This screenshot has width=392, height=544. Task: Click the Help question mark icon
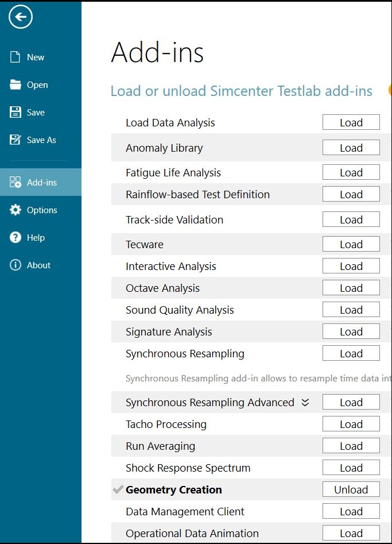point(15,237)
